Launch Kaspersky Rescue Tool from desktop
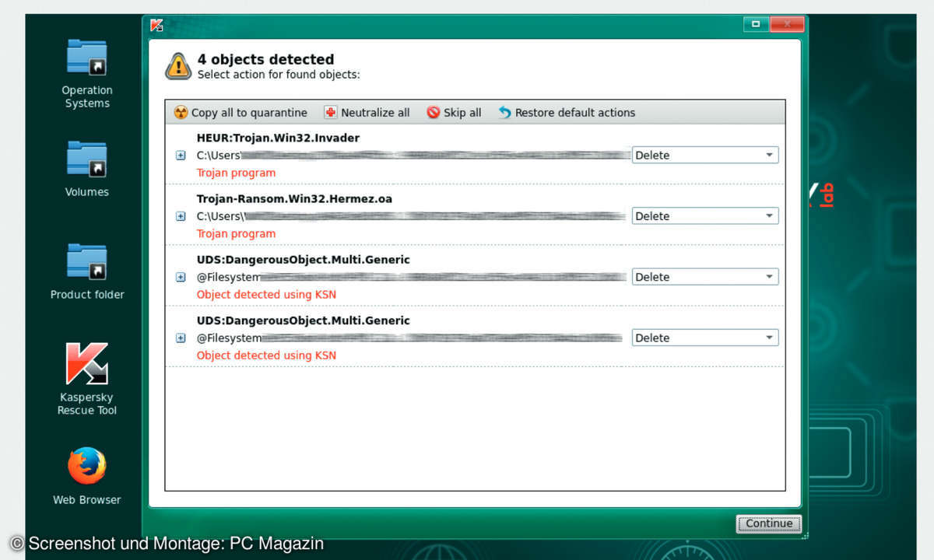Screen dimensions: 934x560 pyautogui.click(x=87, y=378)
